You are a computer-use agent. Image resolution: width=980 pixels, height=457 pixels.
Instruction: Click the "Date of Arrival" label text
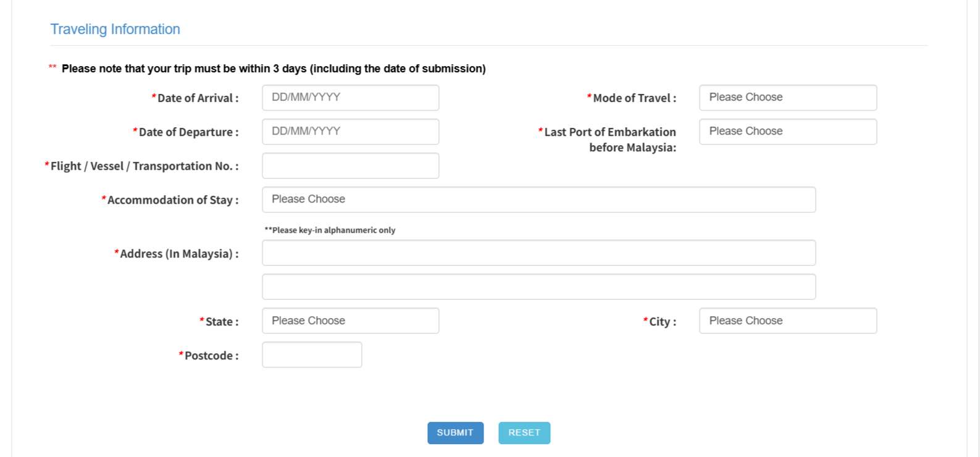[198, 98]
